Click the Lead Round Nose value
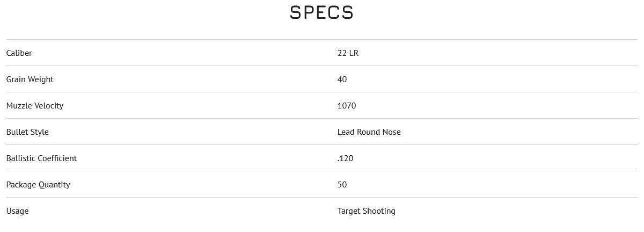Image resolution: width=644 pixels, height=232 pixels. [369, 132]
